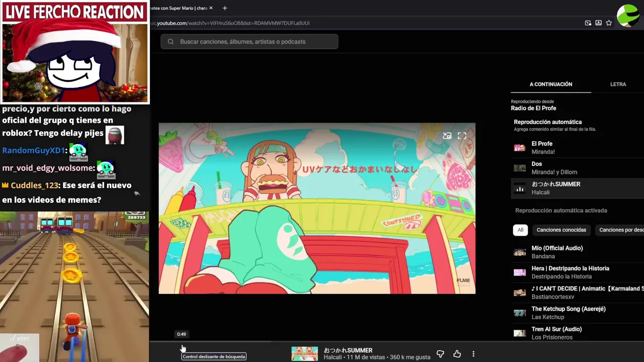
Task: Play Tren Al Sur (Audio)
Action: coord(578,333)
